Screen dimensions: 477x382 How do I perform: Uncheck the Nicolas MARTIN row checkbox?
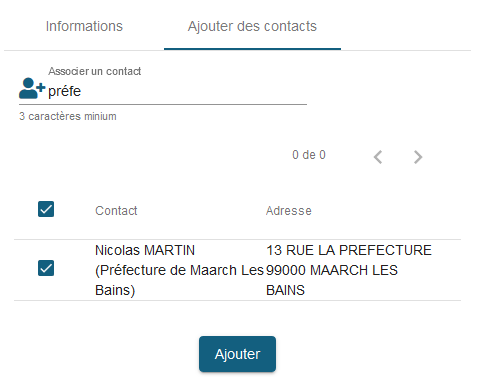point(46,268)
